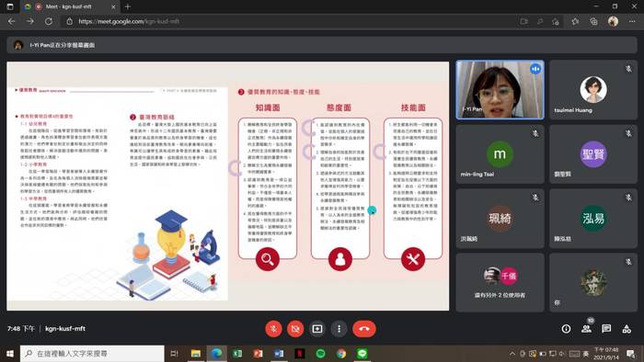Switch to Microsoft Edge on taskbar
This screenshot has height=362, width=644.
point(216,354)
